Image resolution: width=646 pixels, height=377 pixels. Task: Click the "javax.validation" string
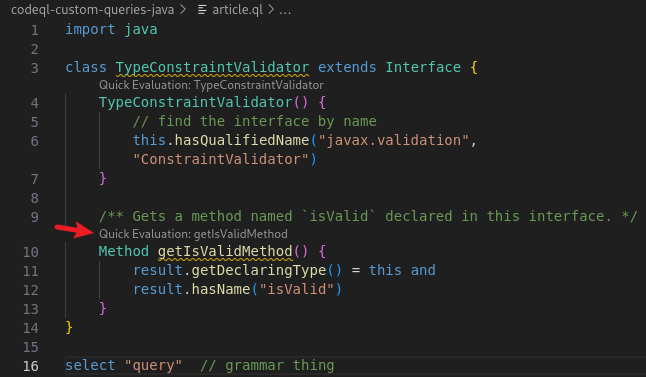[x=393, y=140]
